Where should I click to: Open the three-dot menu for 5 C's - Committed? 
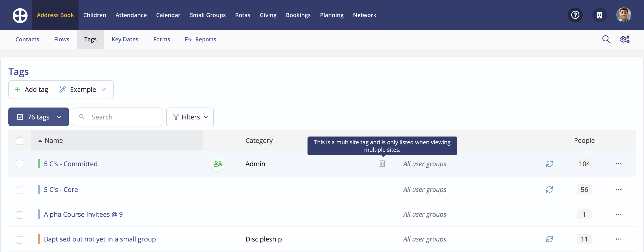[619, 164]
